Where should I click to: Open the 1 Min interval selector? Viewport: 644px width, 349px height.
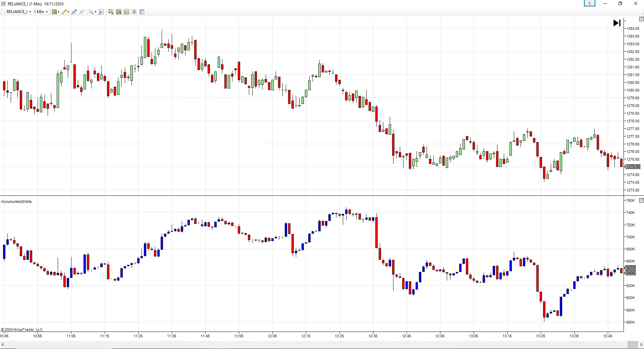click(41, 12)
